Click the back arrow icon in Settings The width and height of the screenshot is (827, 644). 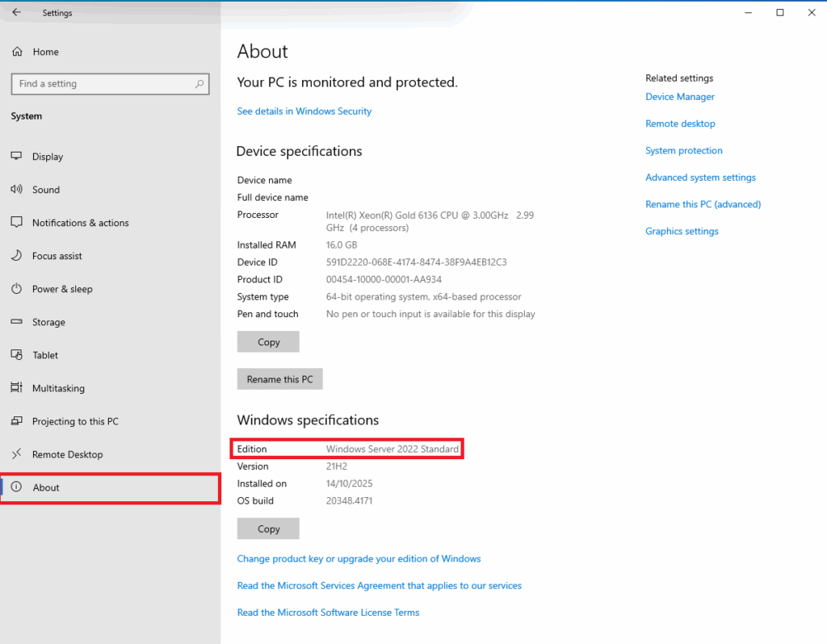pos(16,13)
